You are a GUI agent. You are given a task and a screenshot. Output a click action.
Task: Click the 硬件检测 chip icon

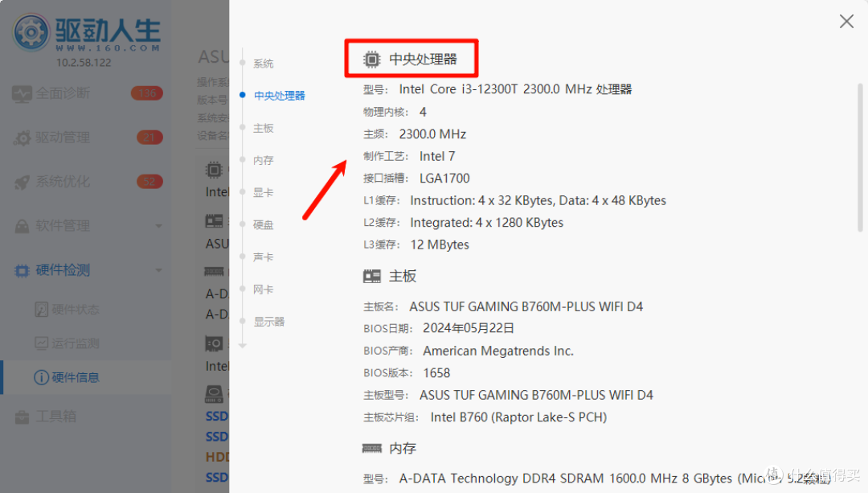coord(23,271)
